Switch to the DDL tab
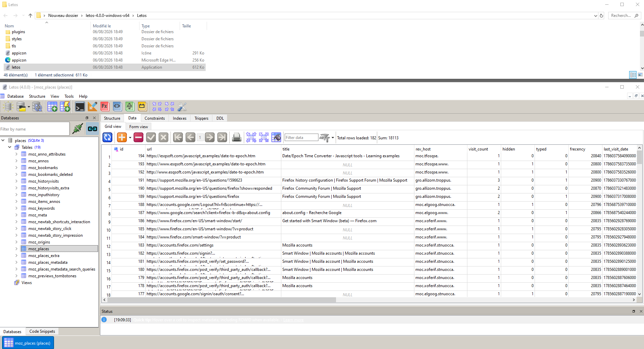Viewport: 644px width, 349px height. point(220,118)
